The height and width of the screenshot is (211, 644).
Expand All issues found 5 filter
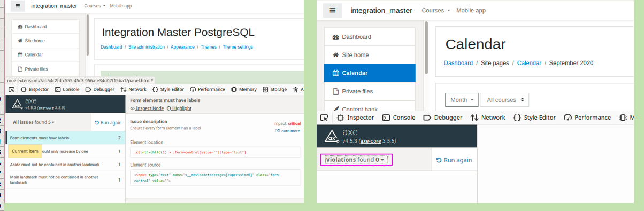point(34,122)
